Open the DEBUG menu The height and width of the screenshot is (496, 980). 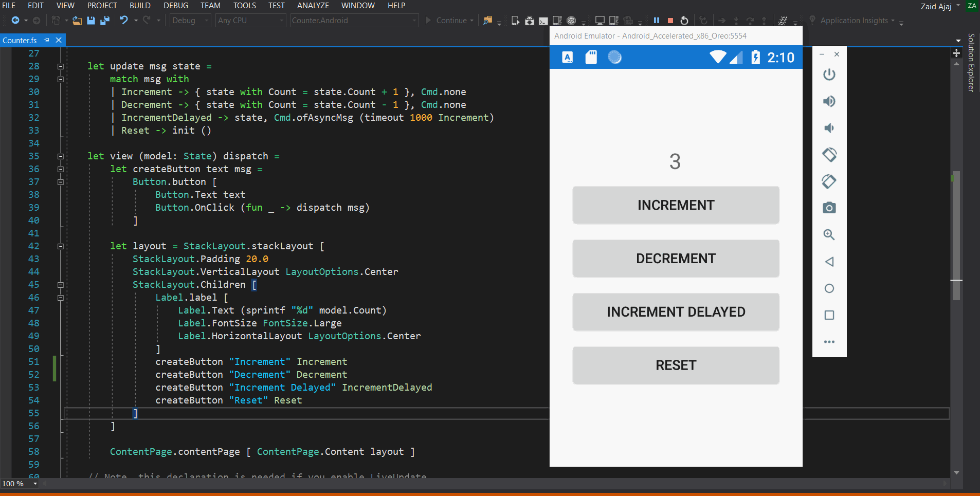click(x=176, y=6)
